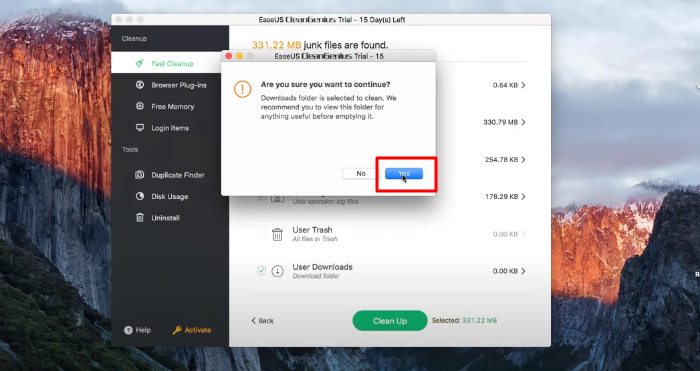Click the download arrow icon beside User Downloads
The image size is (700, 371).
(277, 271)
